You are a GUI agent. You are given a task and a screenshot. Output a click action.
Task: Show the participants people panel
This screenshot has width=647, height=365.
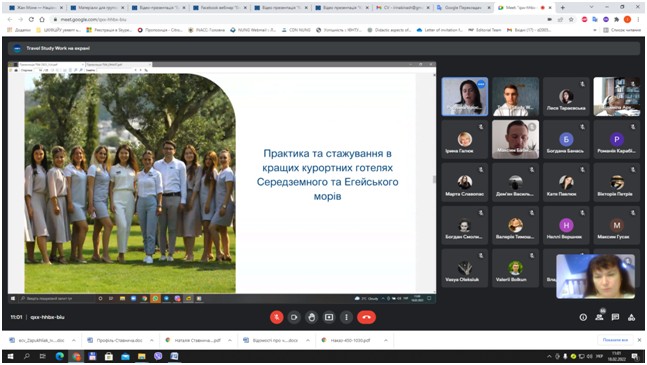[x=599, y=317]
